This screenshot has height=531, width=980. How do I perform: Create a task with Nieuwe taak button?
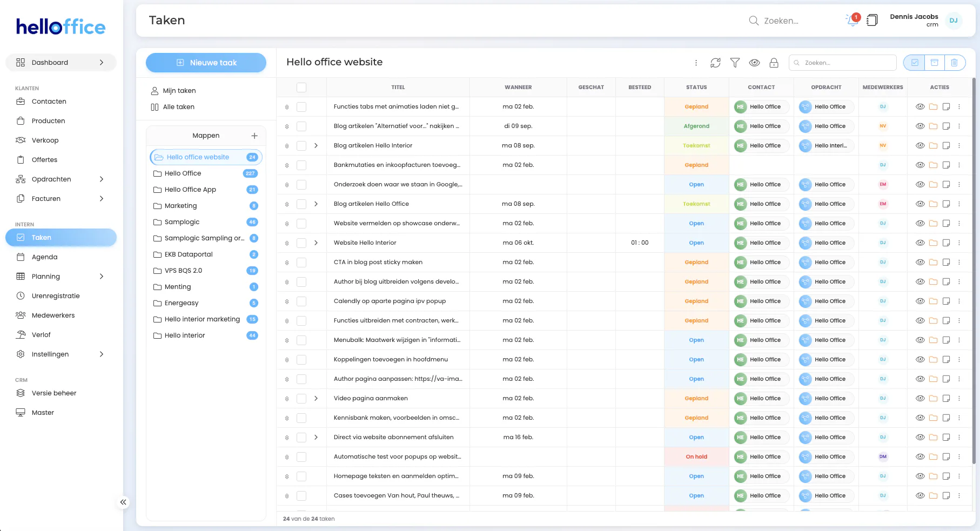(x=206, y=63)
